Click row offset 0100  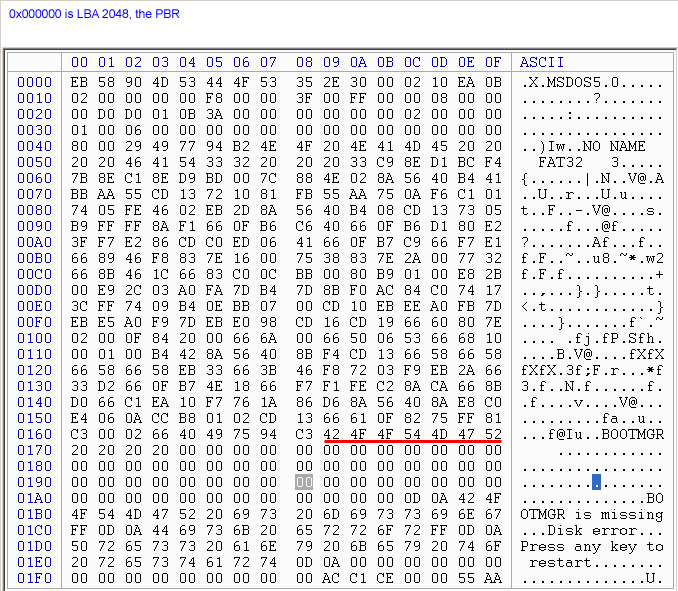34,338
